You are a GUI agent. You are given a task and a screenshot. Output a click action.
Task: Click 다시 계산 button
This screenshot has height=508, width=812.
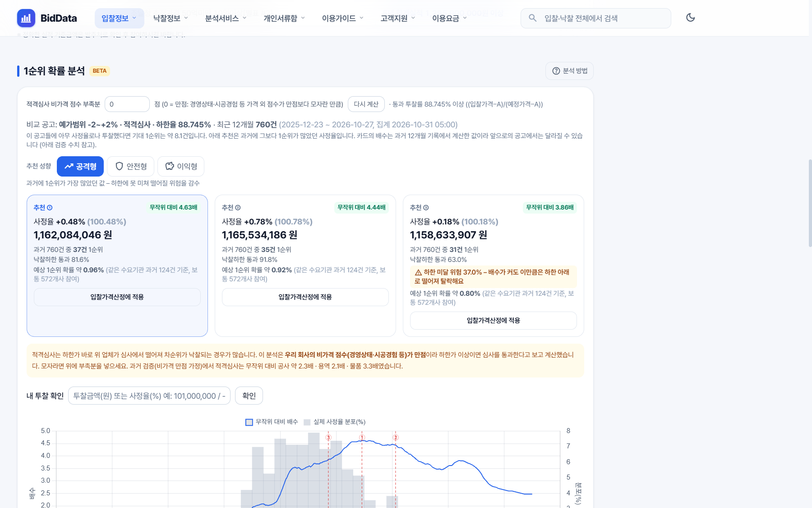pyautogui.click(x=366, y=104)
